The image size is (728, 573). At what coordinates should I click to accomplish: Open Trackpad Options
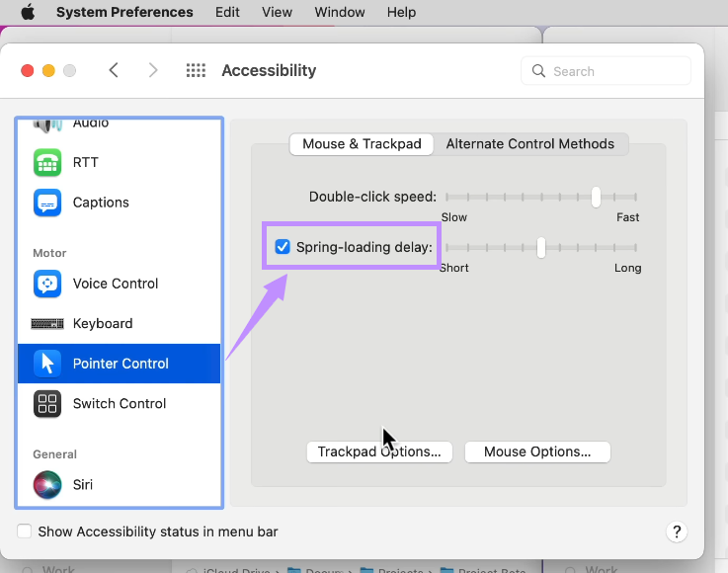pyautogui.click(x=379, y=451)
